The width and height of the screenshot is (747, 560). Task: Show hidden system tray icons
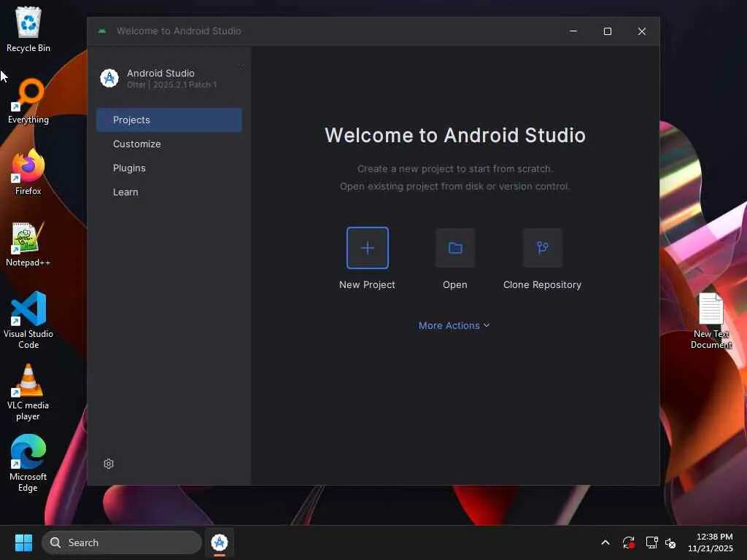tap(605, 542)
